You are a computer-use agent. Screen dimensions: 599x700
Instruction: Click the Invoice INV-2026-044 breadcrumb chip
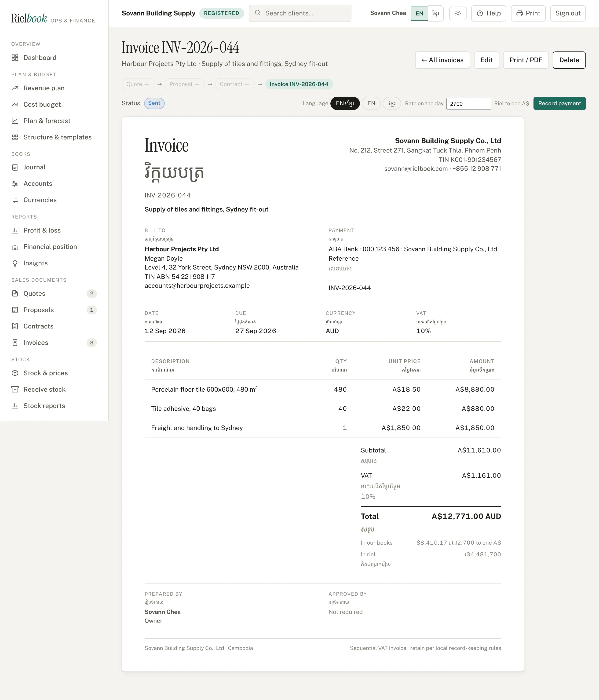(299, 84)
